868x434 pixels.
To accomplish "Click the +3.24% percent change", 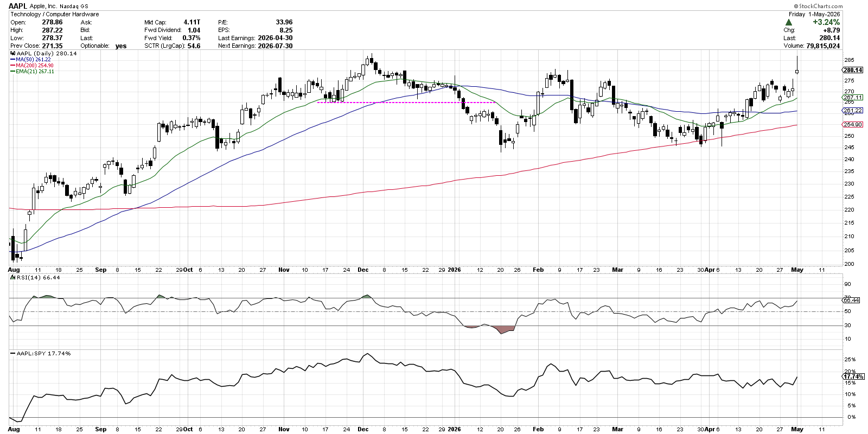I will pyautogui.click(x=826, y=22).
